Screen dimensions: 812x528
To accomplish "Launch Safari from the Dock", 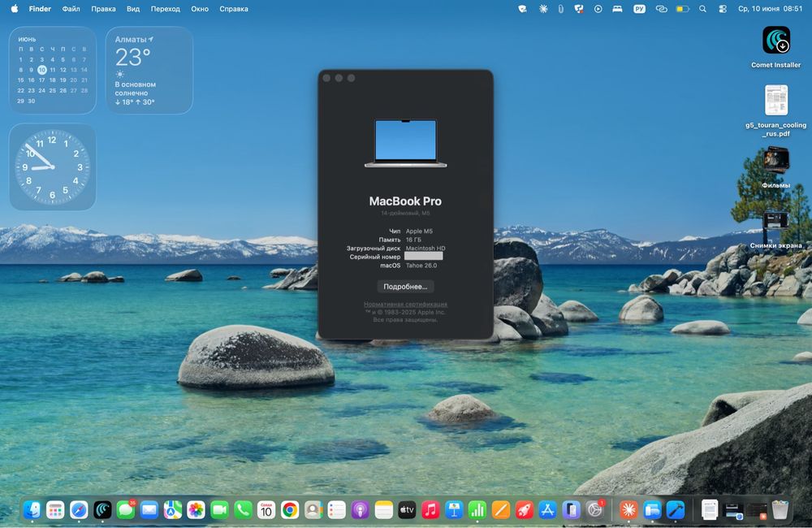I will (79, 510).
